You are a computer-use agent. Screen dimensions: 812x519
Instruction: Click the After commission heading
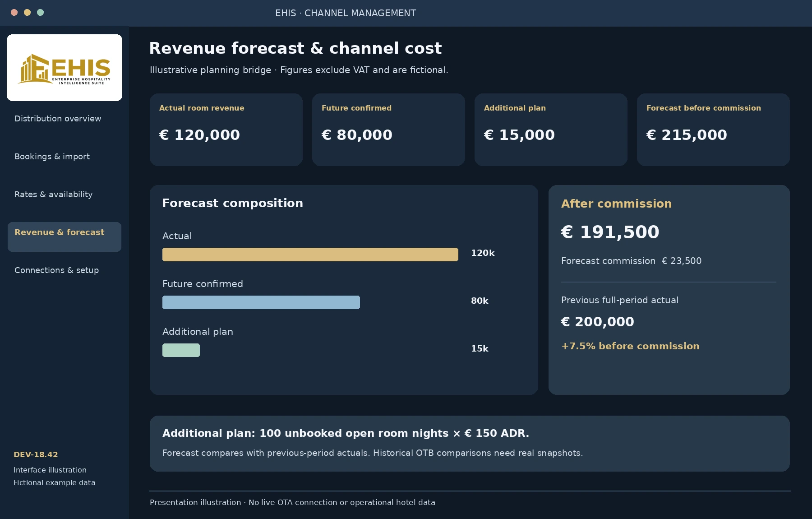click(x=616, y=204)
